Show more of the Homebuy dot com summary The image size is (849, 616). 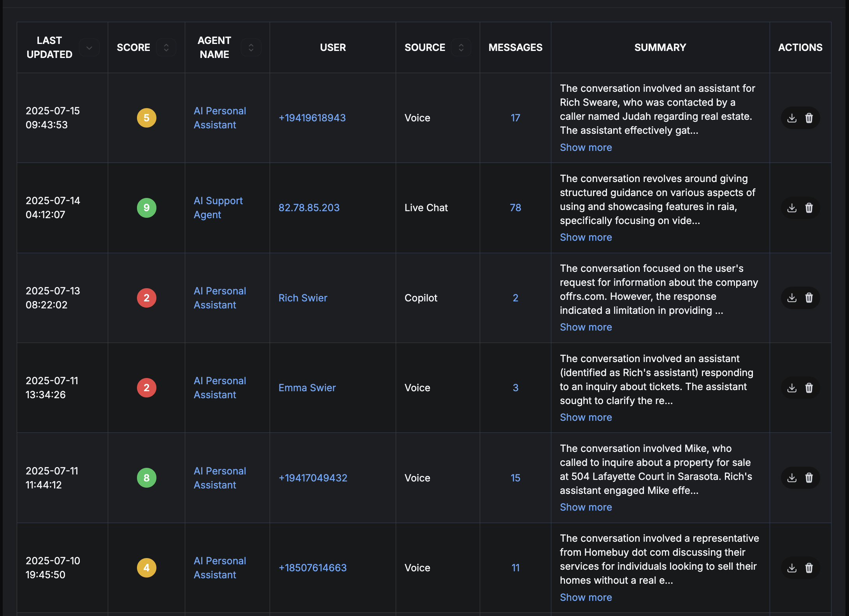pyautogui.click(x=586, y=597)
